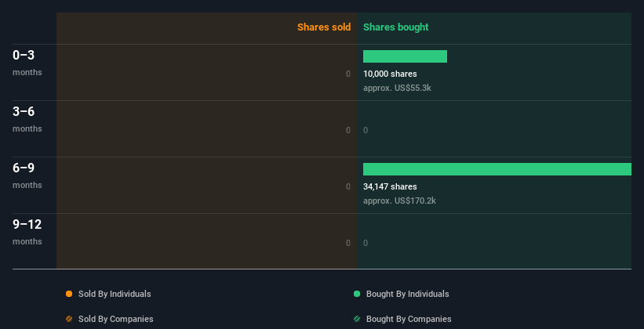Click the shares sold zero in 6–9 months row
Screen dimensions: 644x329
click(348, 186)
